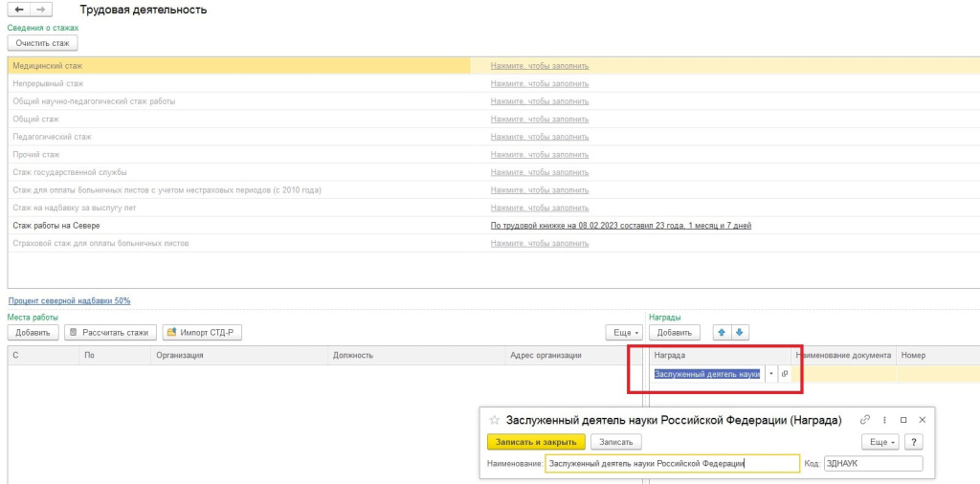
Task: Copy link icon in award dialog
Action: 865,420
